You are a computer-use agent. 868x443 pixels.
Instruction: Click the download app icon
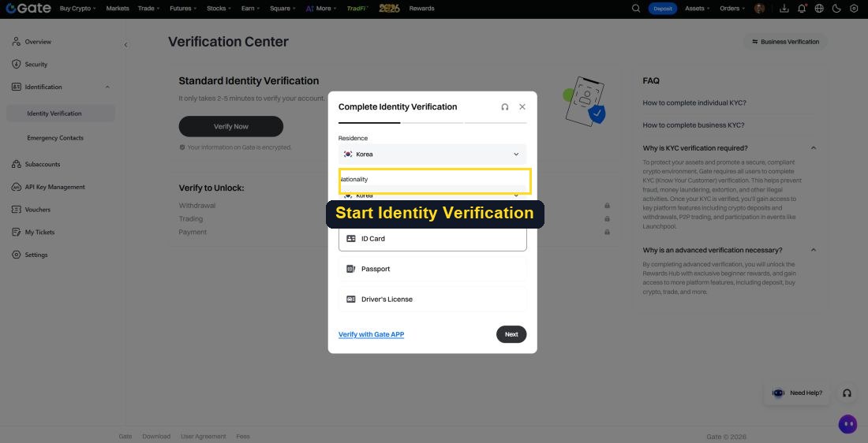point(784,9)
